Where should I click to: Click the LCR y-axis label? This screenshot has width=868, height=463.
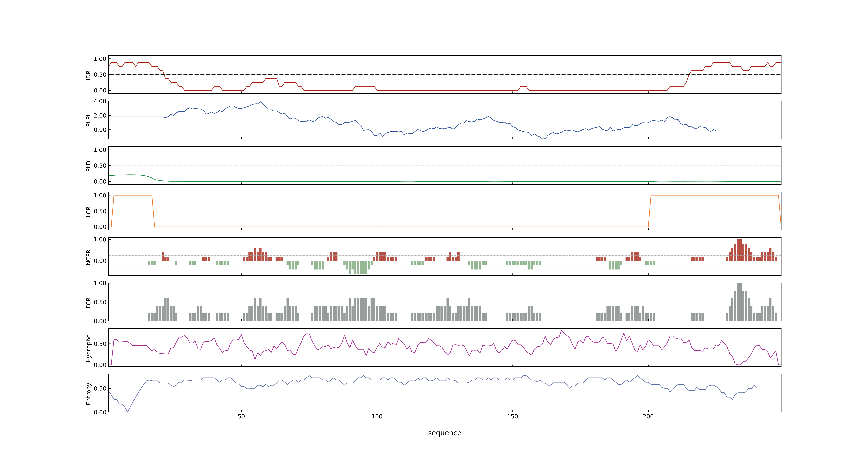pos(89,211)
